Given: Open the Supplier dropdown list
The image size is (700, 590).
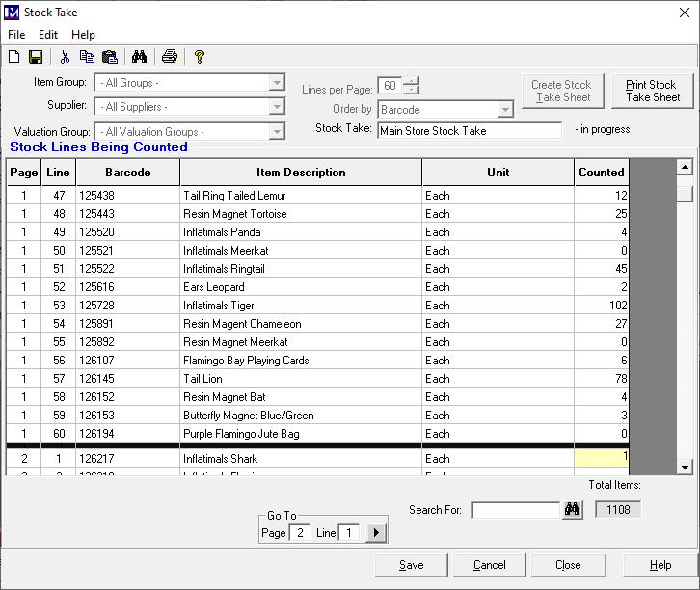Looking at the screenshot, I should 277,106.
